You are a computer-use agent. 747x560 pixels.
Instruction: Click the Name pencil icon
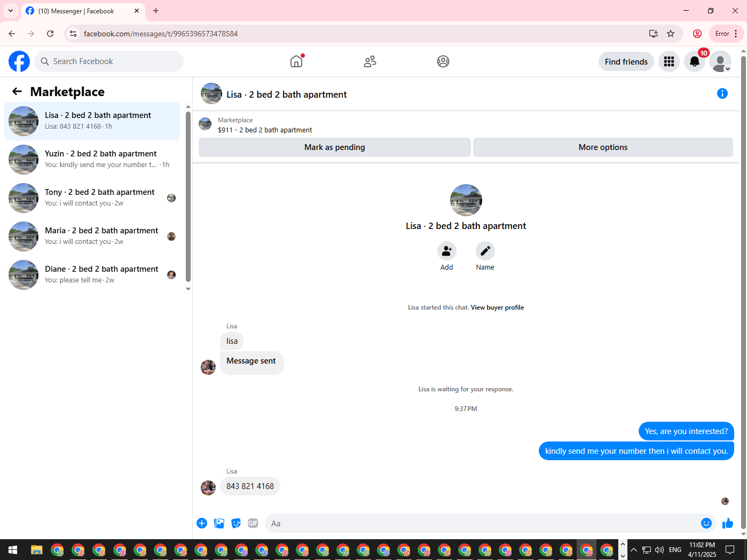485,251
